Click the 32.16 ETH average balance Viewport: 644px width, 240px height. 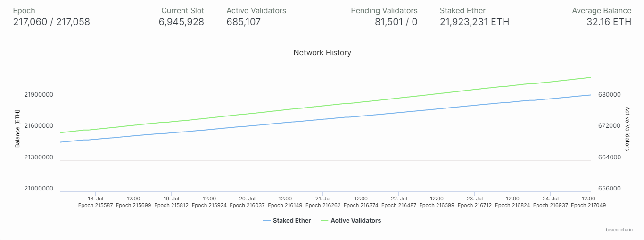tap(609, 22)
